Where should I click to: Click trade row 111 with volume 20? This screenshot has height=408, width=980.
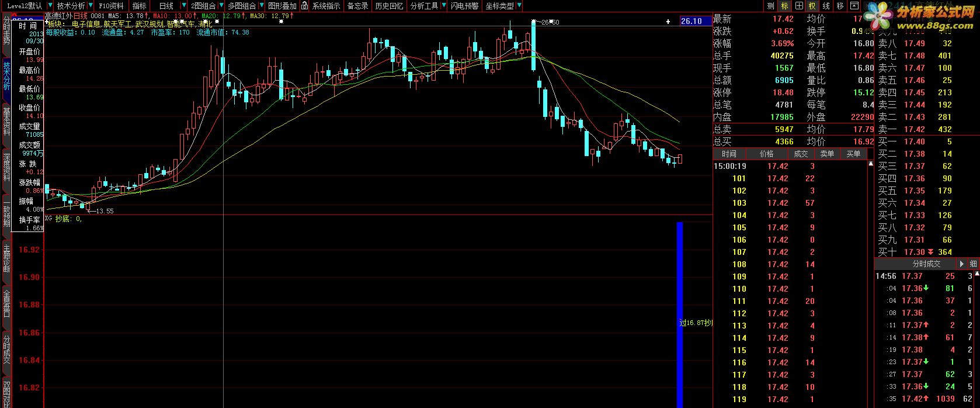pos(790,301)
